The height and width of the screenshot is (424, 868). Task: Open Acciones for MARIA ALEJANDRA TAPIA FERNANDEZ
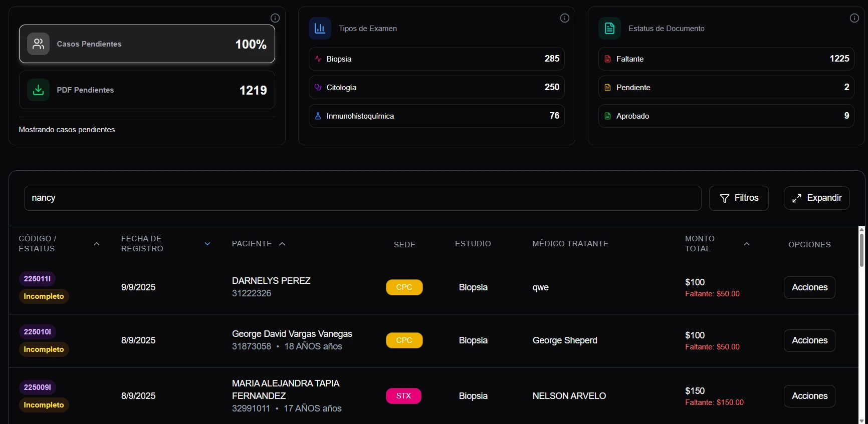[x=809, y=396]
